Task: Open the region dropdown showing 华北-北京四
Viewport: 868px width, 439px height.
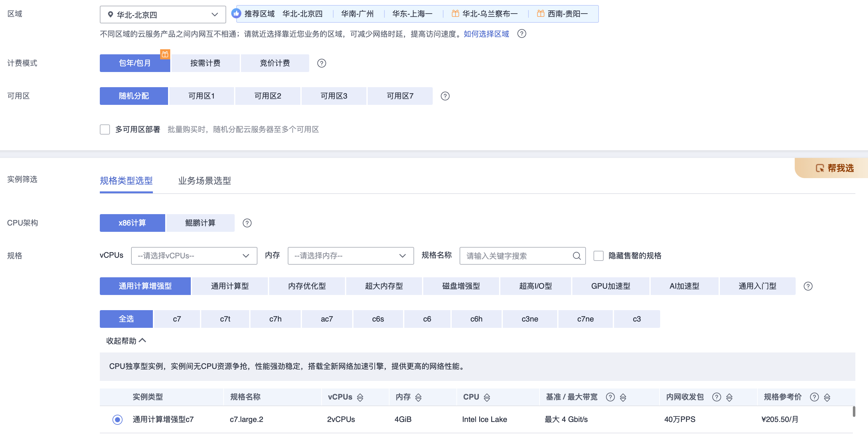Action: (163, 15)
